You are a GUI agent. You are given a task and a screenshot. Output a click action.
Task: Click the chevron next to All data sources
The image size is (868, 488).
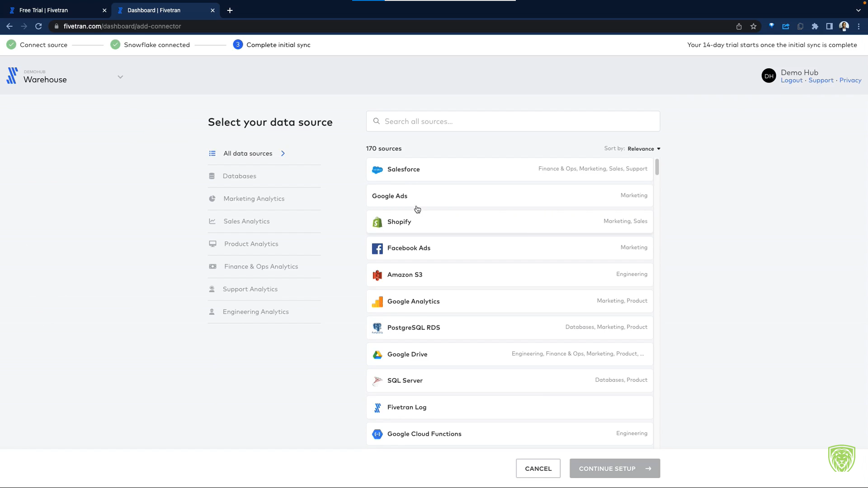[x=283, y=154]
